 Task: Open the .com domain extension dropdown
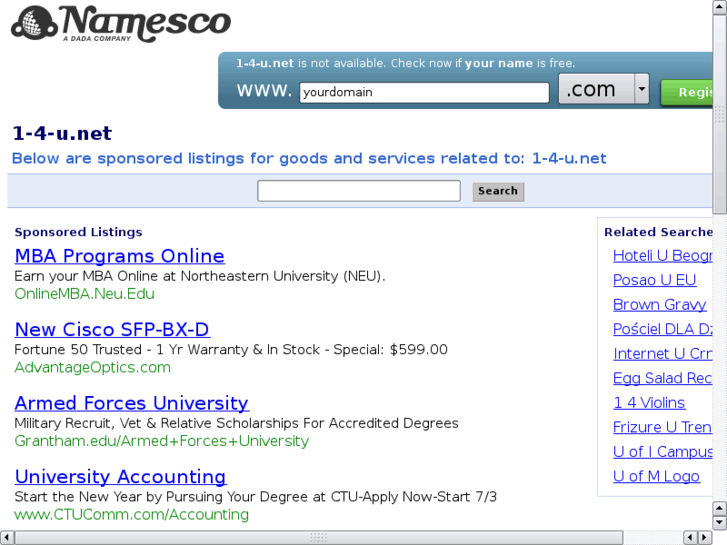click(604, 89)
